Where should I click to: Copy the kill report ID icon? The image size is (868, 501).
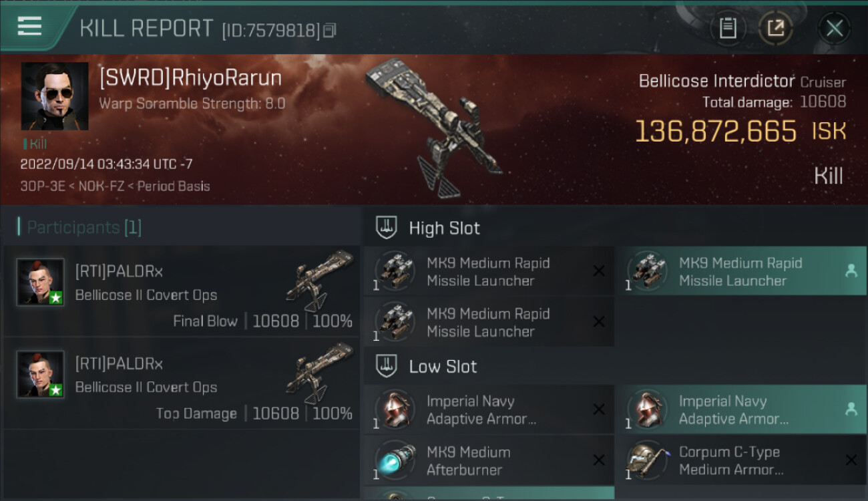pos(329,30)
